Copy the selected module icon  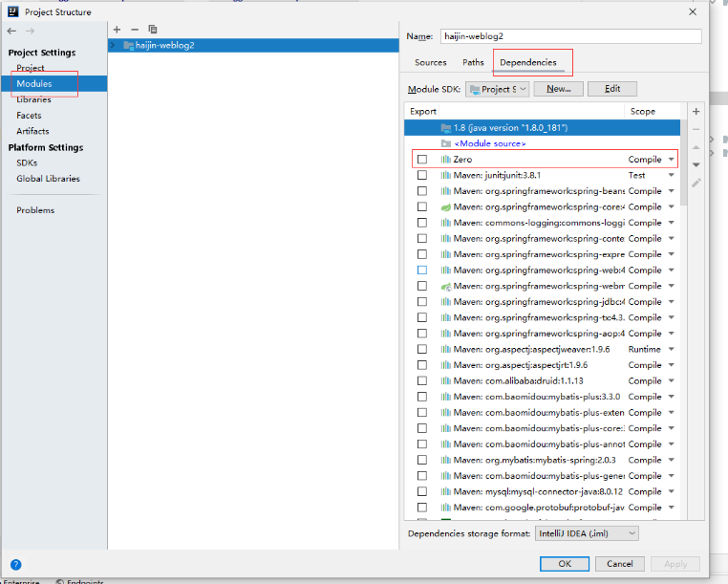click(x=152, y=30)
